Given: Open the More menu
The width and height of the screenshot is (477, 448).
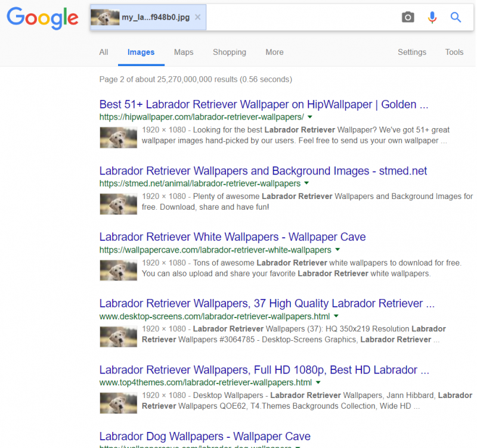Looking at the screenshot, I should [x=274, y=52].
